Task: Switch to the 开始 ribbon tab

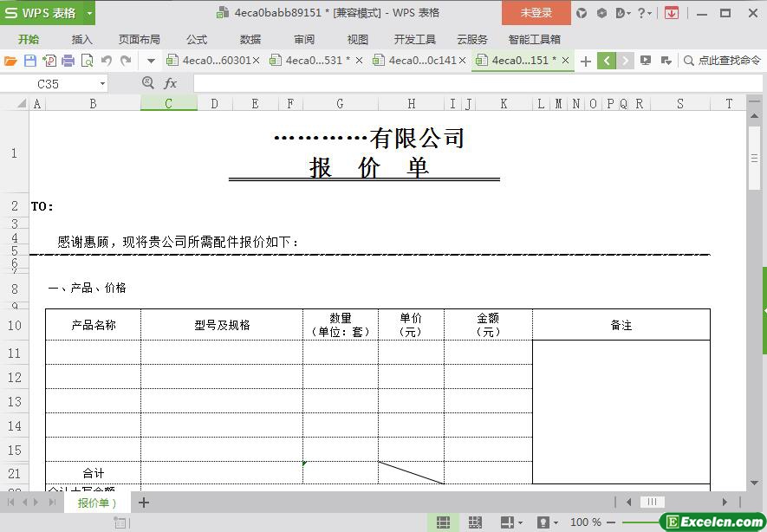Action: pos(29,39)
